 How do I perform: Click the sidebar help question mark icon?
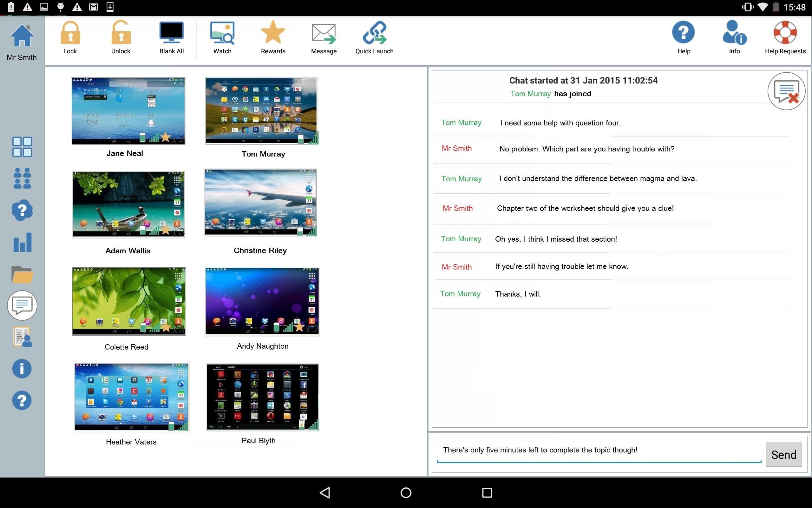[22, 400]
